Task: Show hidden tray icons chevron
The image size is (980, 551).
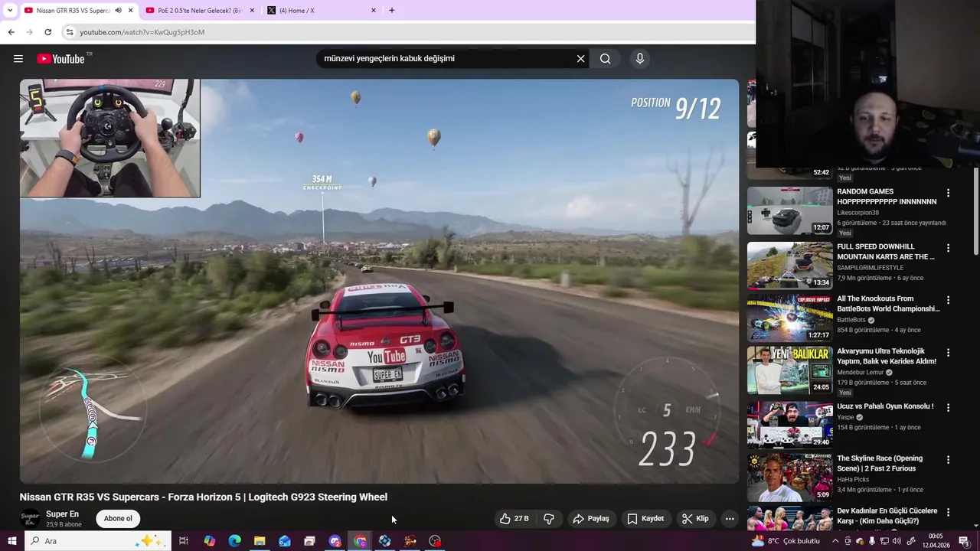Action: pyautogui.click(x=835, y=541)
